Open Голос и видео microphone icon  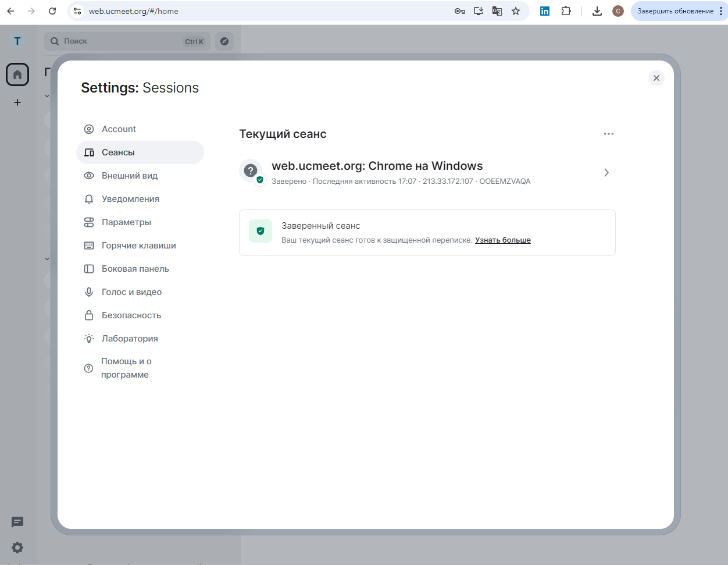(88, 292)
